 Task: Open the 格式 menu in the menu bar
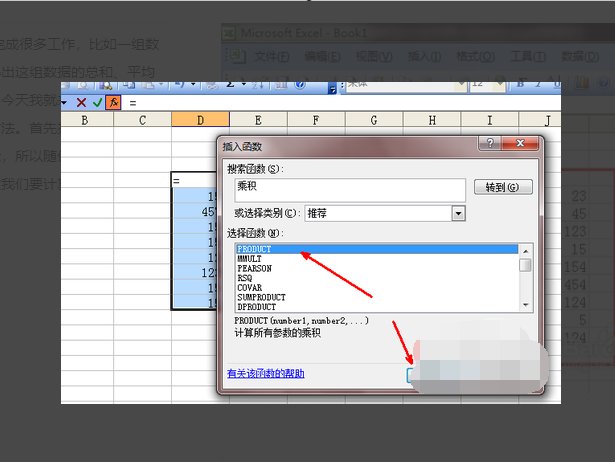coord(472,55)
